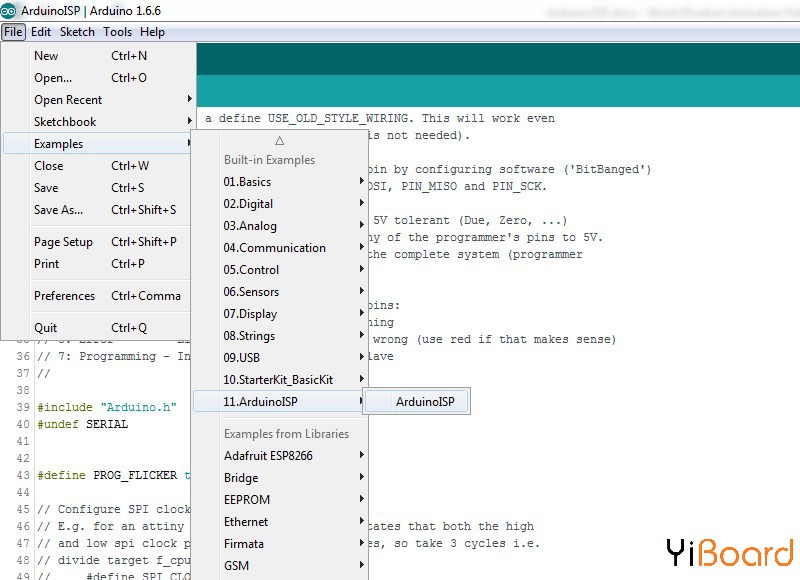The image size is (800, 580).
Task: Select the 11.ArduinoISP menu entry
Action: [x=280, y=401]
